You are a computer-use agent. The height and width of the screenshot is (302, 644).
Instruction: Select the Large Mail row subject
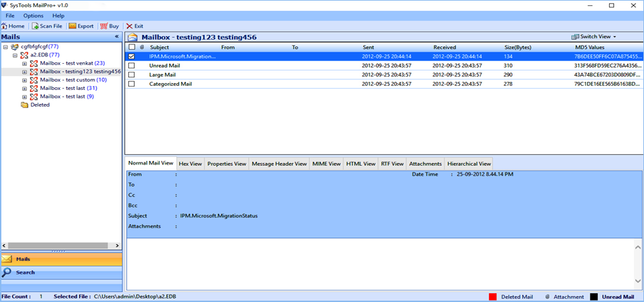[x=161, y=74]
